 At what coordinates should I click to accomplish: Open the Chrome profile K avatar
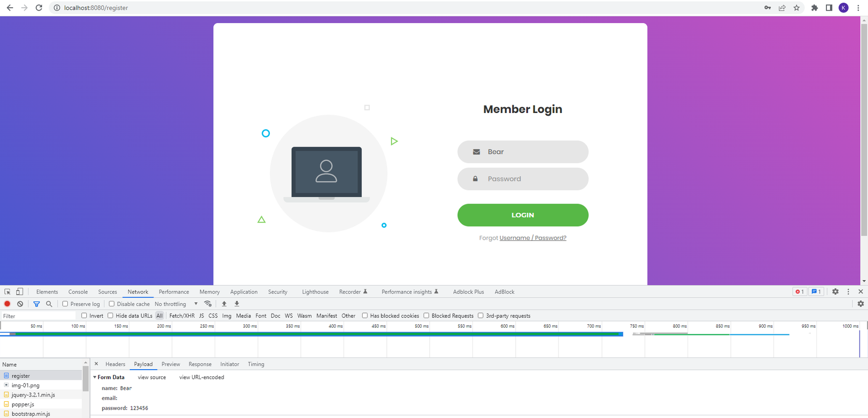[x=843, y=8]
